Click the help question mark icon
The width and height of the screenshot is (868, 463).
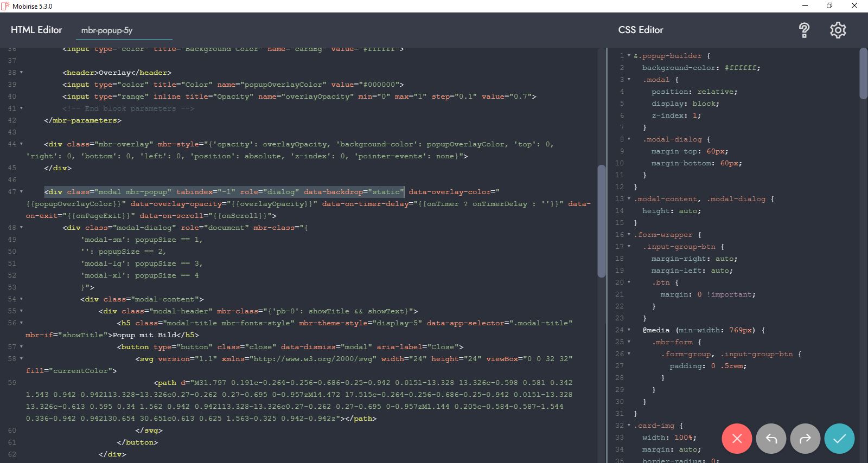point(804,30)
